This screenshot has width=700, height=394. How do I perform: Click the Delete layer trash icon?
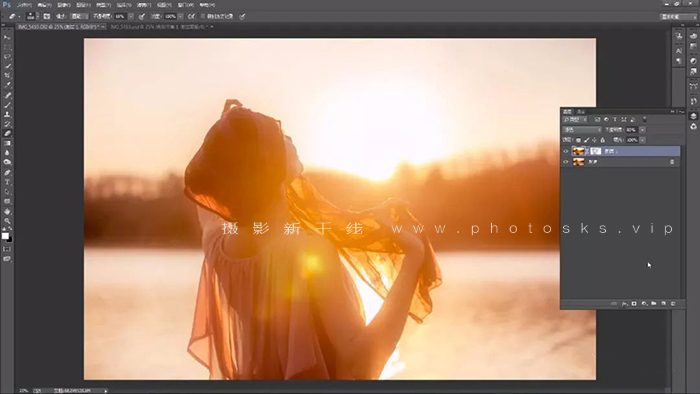click(x=673, y=304)
